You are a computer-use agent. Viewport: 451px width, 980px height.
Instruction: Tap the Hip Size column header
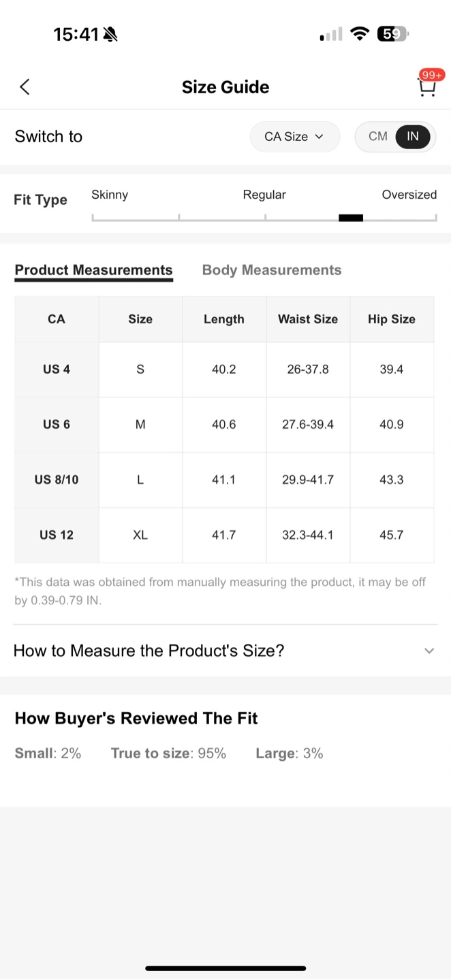pyautogui.click(x=392, y=319)
